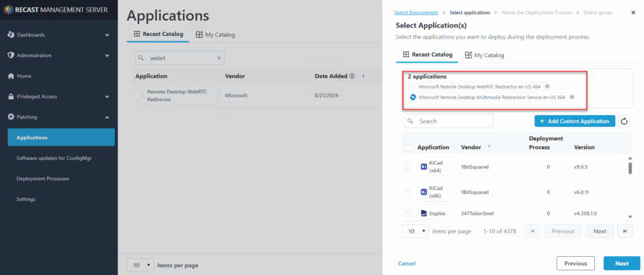This screenshot has width=644, height=275.
Task: Check the KiCad (x64) row checkbox
Action: pos(408,167)
